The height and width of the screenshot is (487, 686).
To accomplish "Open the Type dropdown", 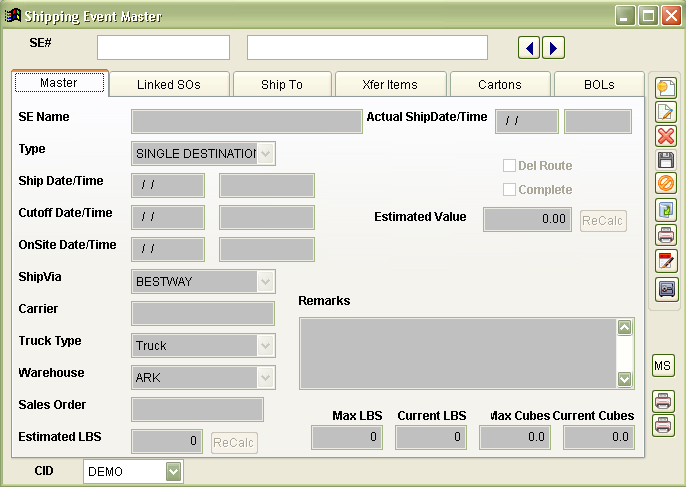I will pos(266,154).
